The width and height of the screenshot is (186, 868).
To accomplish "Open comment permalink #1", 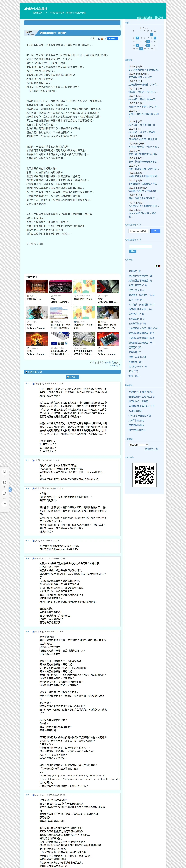I will point(27,384).
